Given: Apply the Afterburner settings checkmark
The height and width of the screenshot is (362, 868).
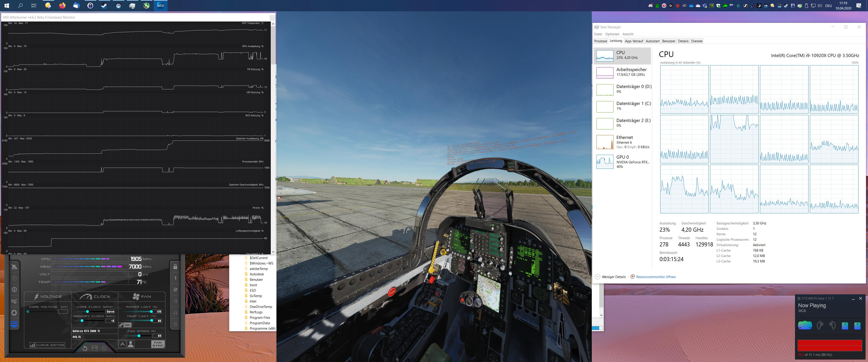Looking at the screenshot, I should [104, 348].
